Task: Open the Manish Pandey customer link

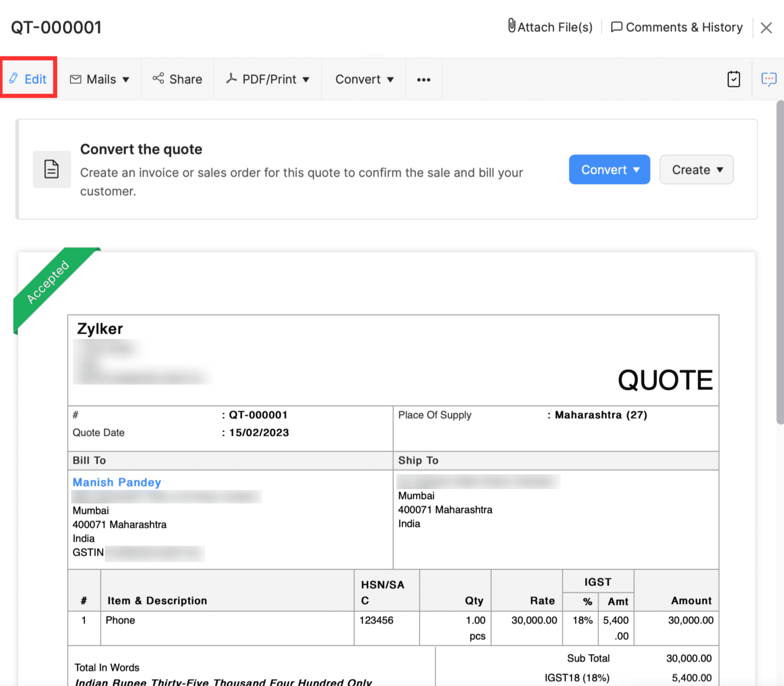Action: point(117,482)
